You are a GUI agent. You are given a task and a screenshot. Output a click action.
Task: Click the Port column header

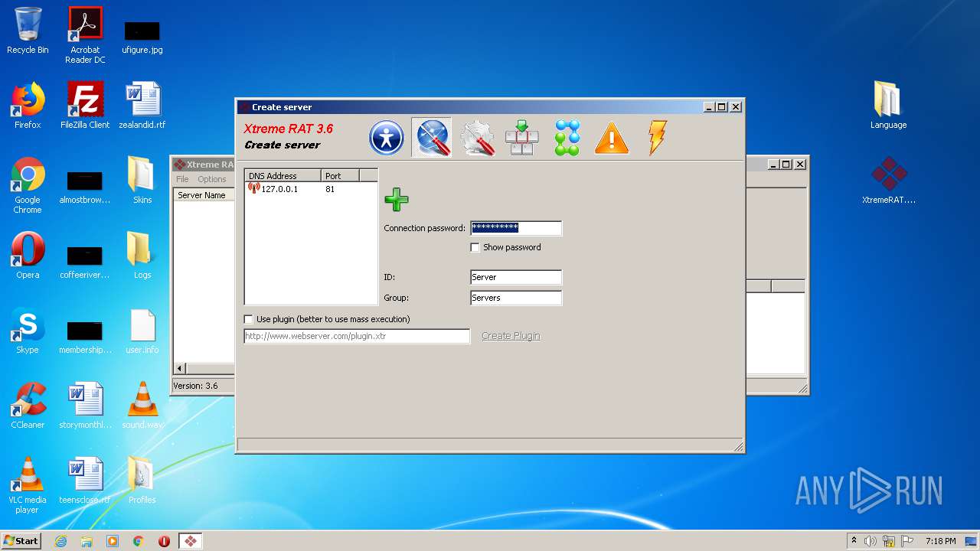(340, 176)
